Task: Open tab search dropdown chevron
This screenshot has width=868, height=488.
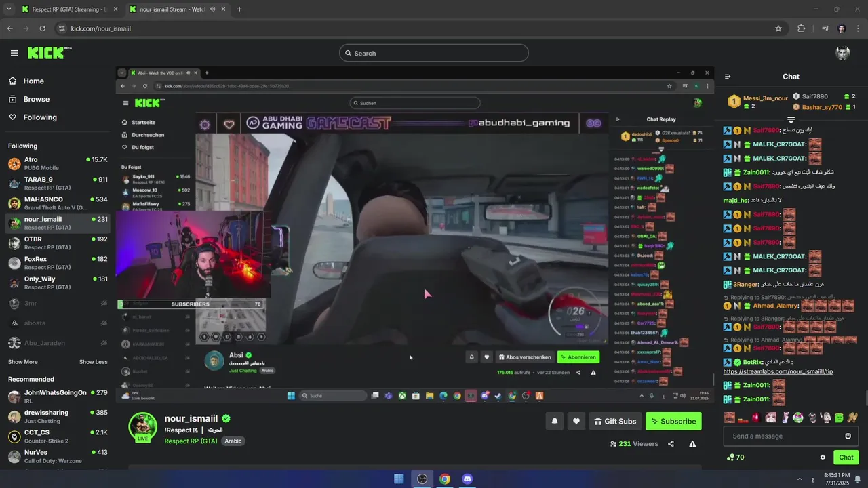Action: click(8, 9)
